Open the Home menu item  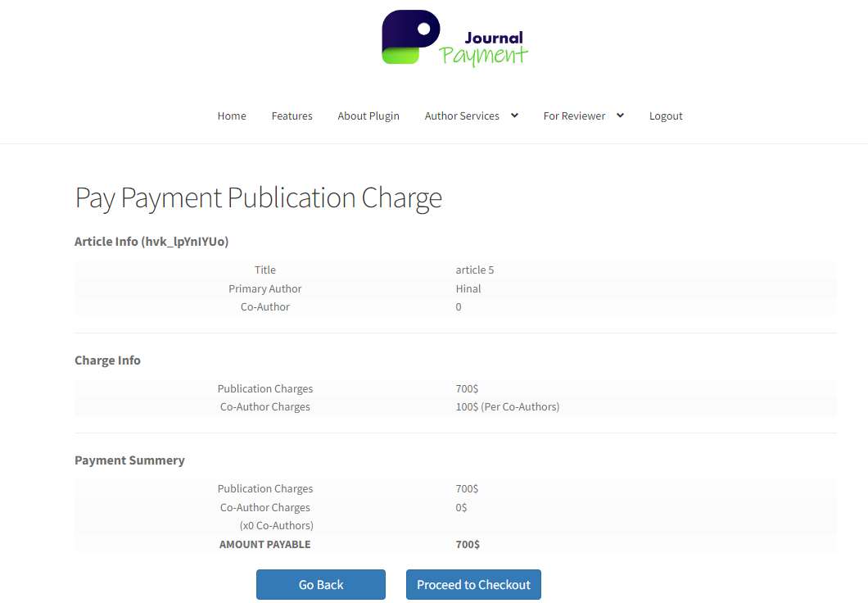pyautogui.click(x=232, y=116)
